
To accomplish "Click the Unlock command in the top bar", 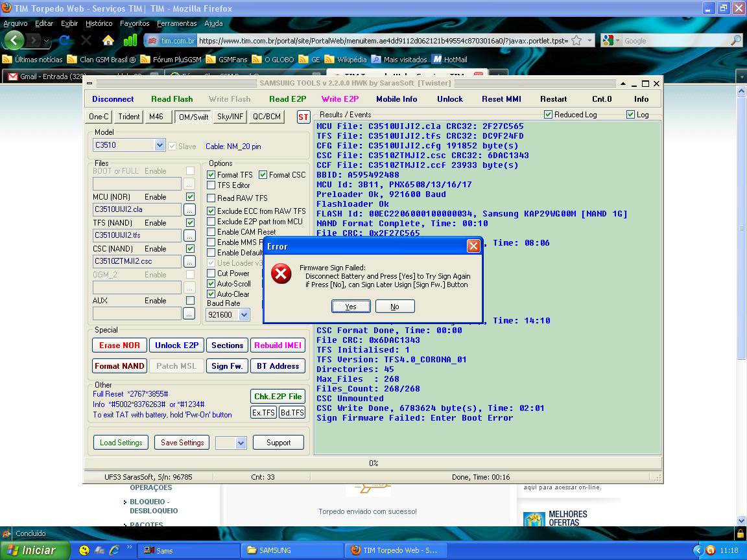I will tap(450, 99).
